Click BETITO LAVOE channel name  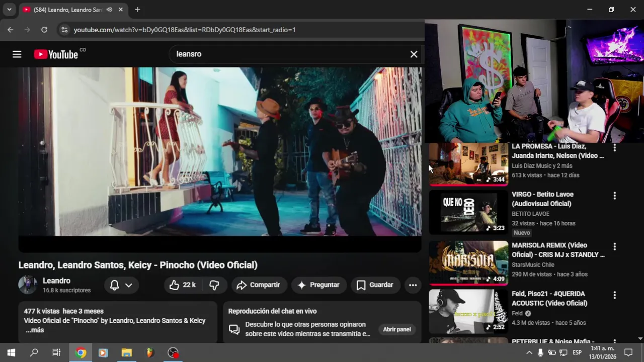coord(530,214)
